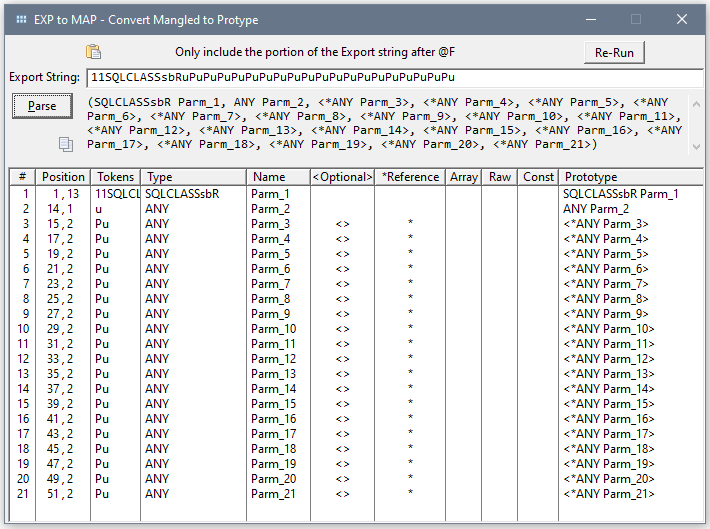Click the *Reference column header
This screenshot has height=529, width=710.
click(x=410, y=177)
